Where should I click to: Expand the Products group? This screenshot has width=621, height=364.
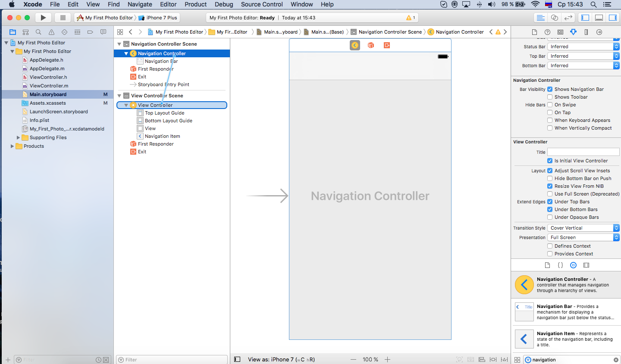[12, 146]
